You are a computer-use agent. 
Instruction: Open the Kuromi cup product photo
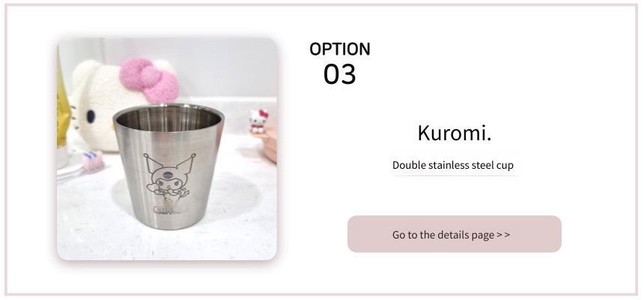[x=167, y=149]
